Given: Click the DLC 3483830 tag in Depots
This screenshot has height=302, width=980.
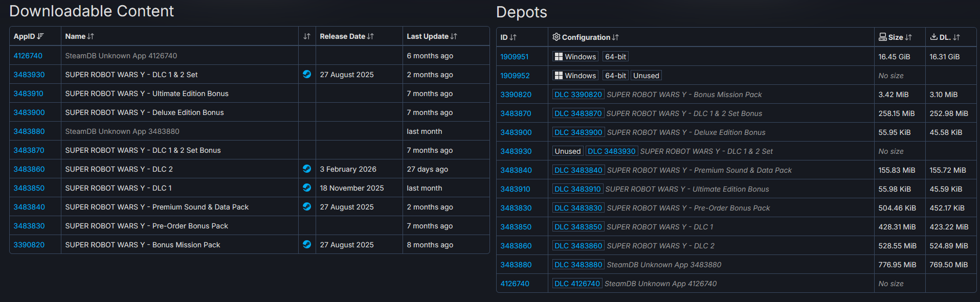Looking at the screenshot, I should click(x=578, y=208).
